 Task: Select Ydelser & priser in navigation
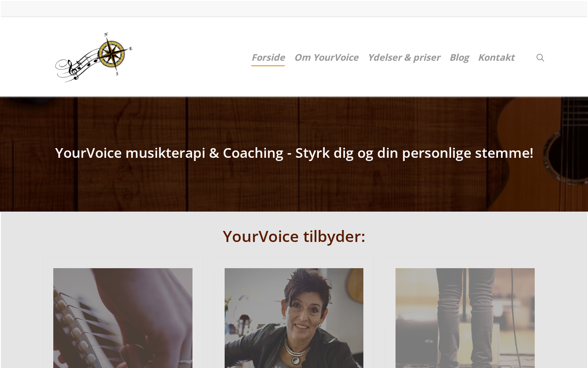pos(404,57)
